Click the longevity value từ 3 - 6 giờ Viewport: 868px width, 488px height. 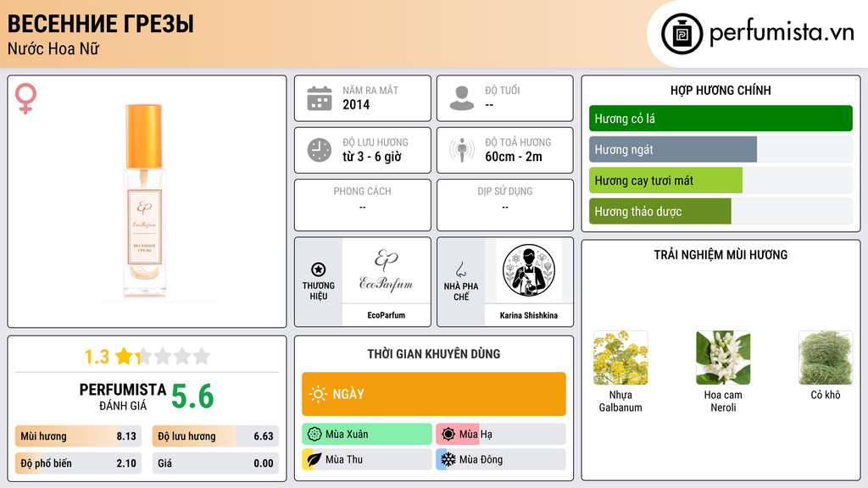point(372,157)
